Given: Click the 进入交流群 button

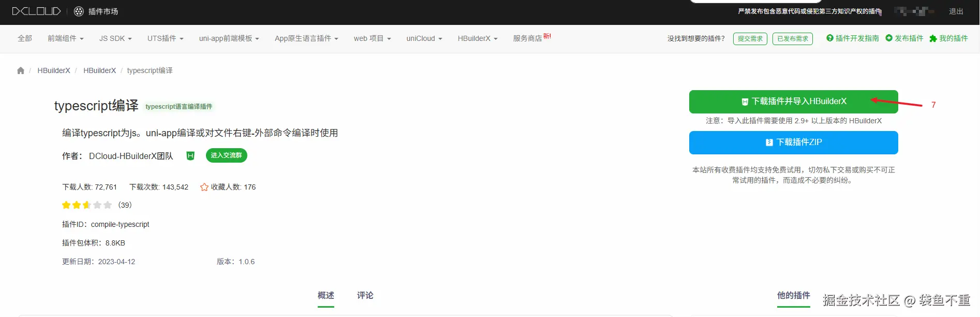Looking at the screenshot, I should 226,155.
